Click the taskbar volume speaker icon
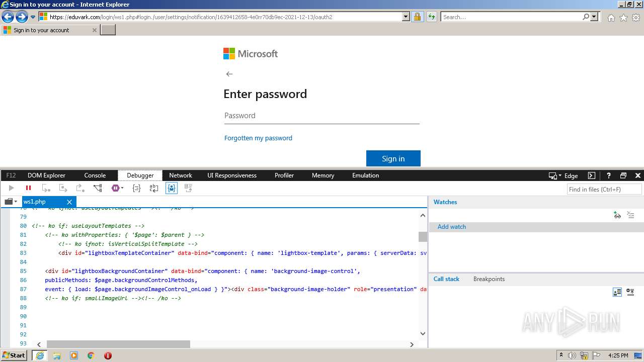Screen dimensions: 644x362 (572, 355)
